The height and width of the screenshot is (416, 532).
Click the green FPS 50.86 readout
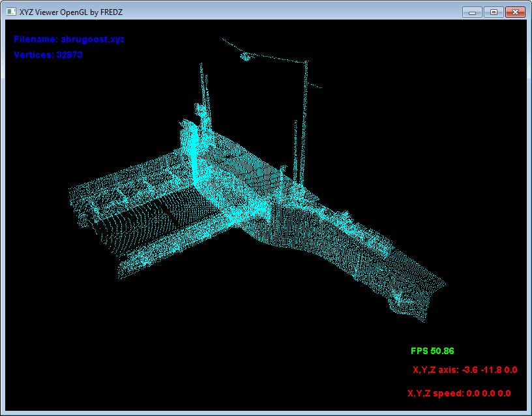(432, 351)
